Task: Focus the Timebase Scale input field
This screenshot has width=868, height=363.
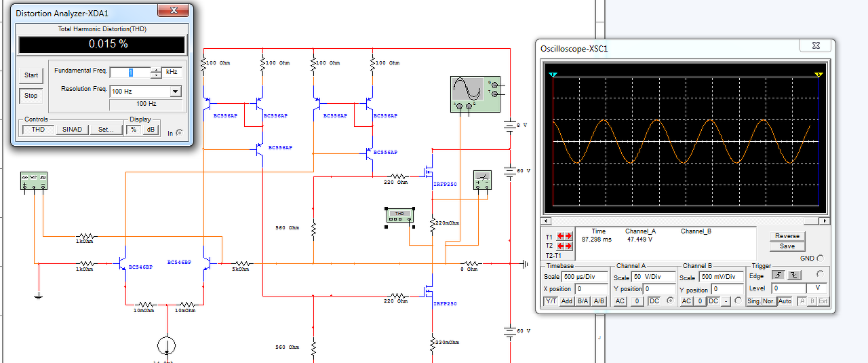Action: pos(585,277)
